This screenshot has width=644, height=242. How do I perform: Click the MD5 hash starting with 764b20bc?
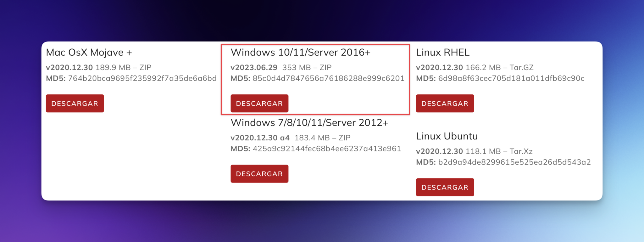(142, 78)
